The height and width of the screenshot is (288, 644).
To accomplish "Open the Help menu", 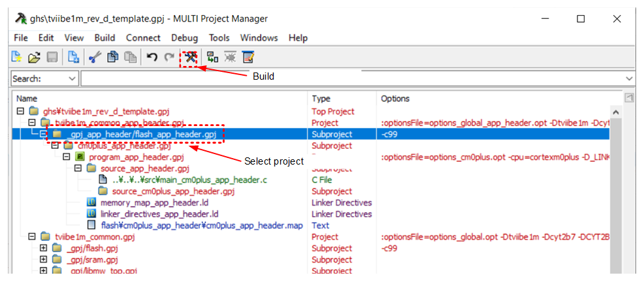I will click(298, 39).
